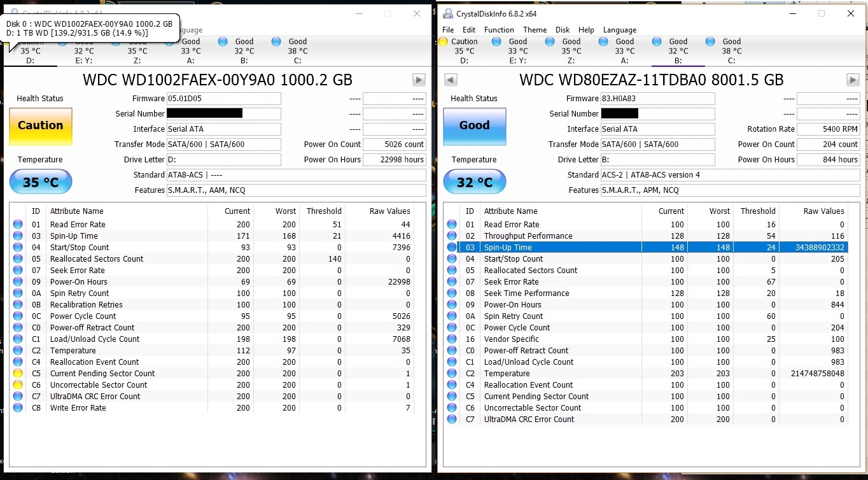This screenshot has width=868, height=480.
Task: Select disk Z: tab in right window
Action: pyautogui.click(x=571, y=51)
